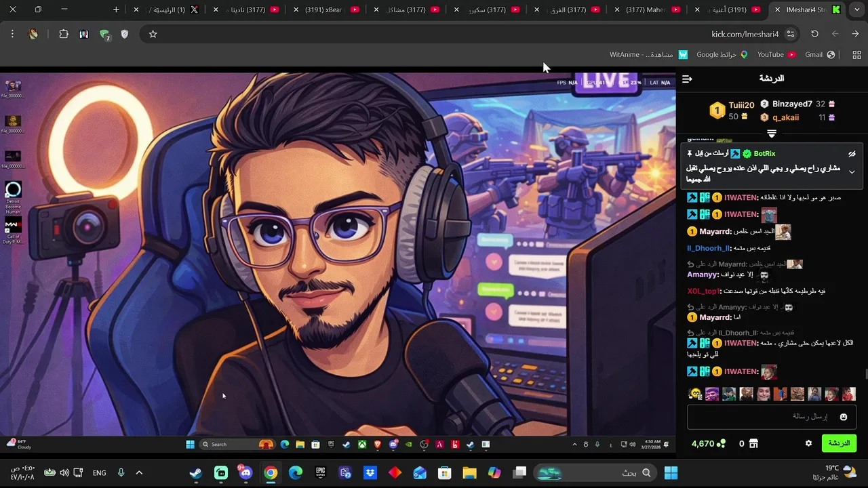Click Amanyy username in chat
Image resolution: width=868 pixels, height=488 pixels.
click(703, 274)
